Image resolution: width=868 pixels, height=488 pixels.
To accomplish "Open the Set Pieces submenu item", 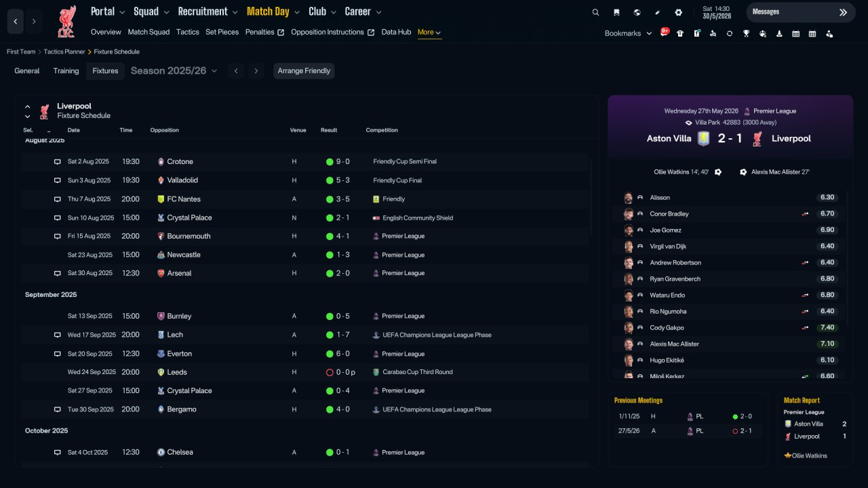I will point(222,32).
